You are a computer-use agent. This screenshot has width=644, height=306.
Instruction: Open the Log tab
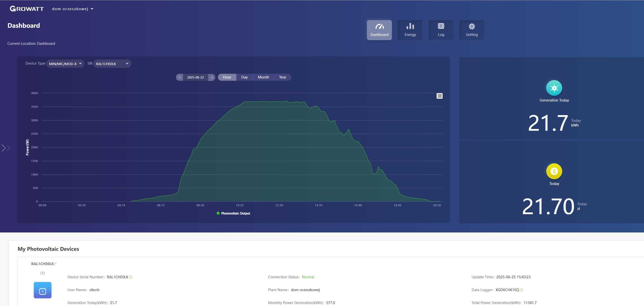[x=441, y=30]
